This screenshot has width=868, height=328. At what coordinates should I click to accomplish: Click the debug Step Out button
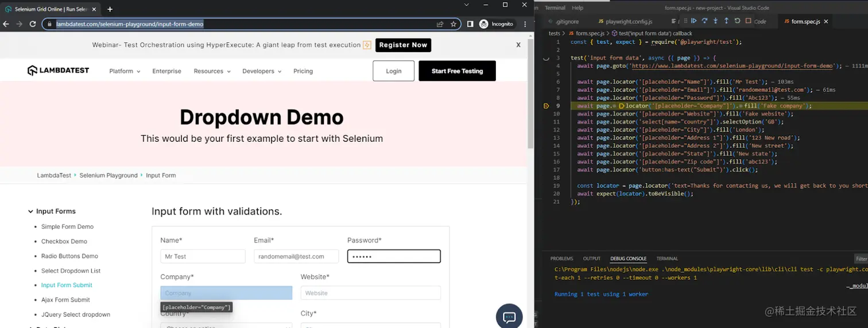point(726,21)
